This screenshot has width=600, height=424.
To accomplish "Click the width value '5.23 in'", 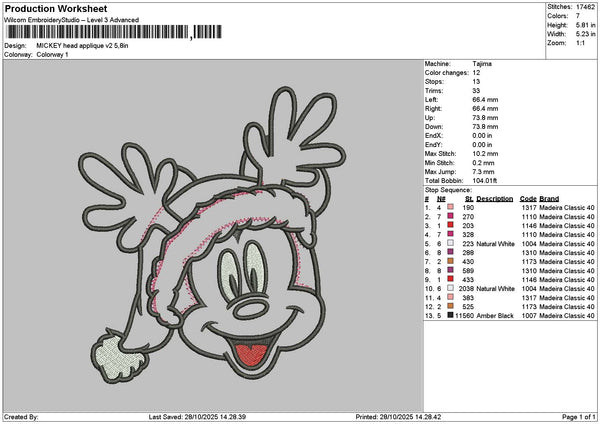I will click(585, 34).
